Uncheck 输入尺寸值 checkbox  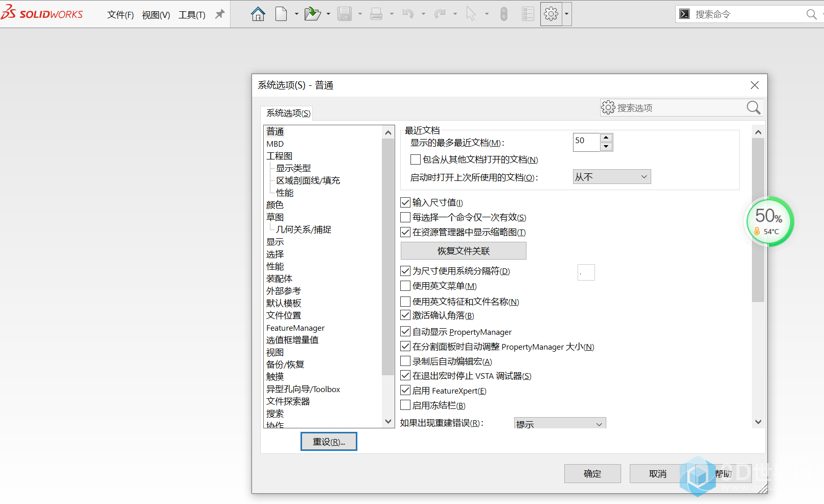pyautogui.click(x=405, y=202)
